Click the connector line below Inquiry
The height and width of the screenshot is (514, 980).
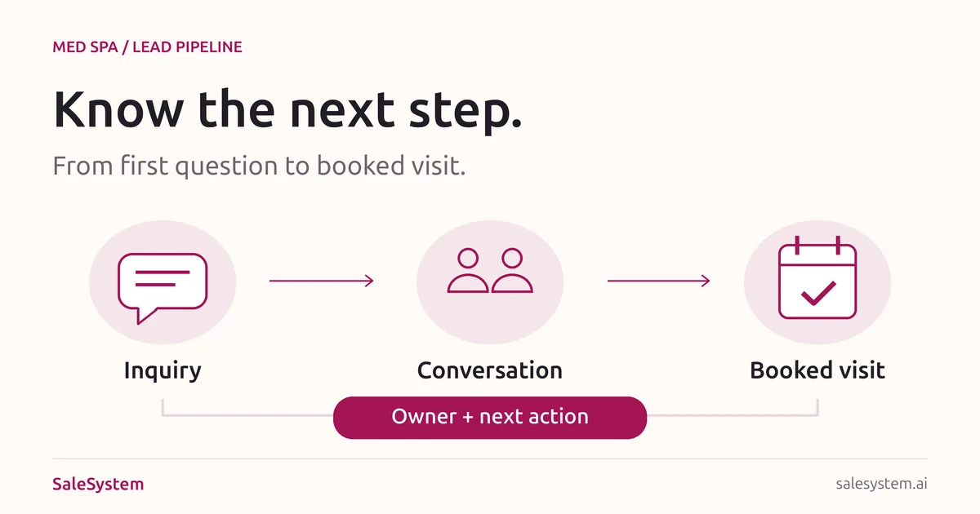[x=247, y=410]
